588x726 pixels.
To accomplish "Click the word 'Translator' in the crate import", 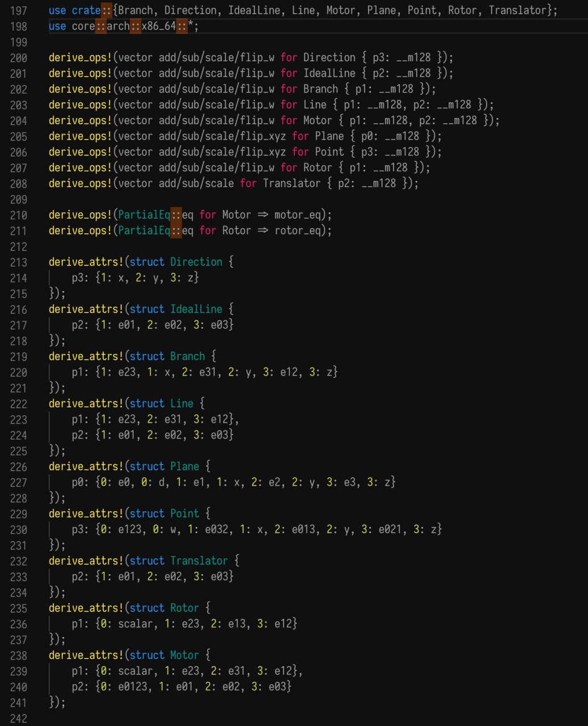I will (x=518, y=10).
